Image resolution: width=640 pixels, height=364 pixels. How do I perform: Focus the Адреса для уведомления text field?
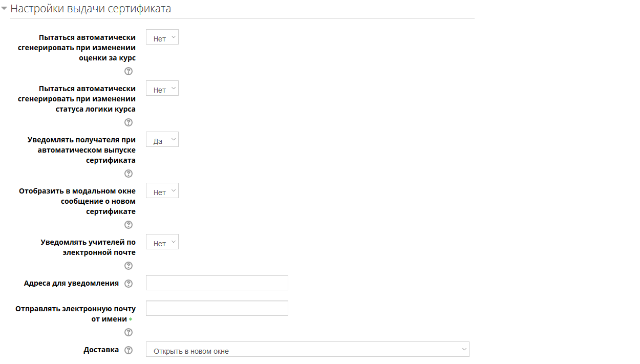tap(217, 283)
